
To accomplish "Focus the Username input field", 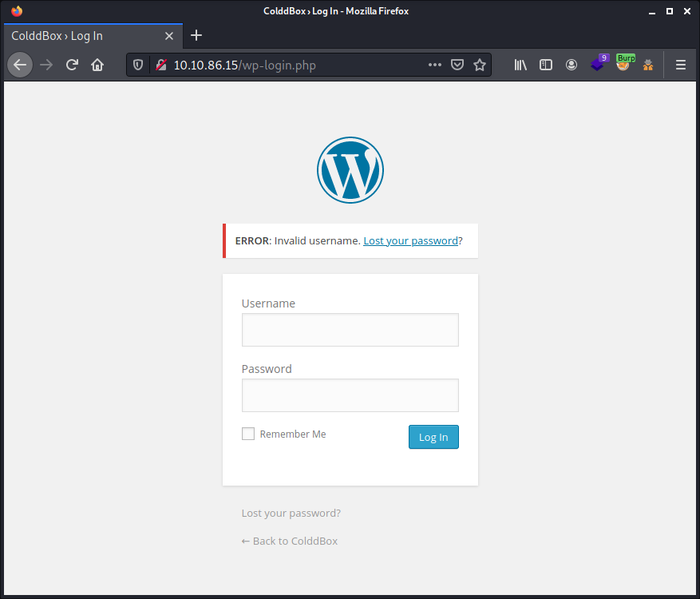I will [350, 330].
